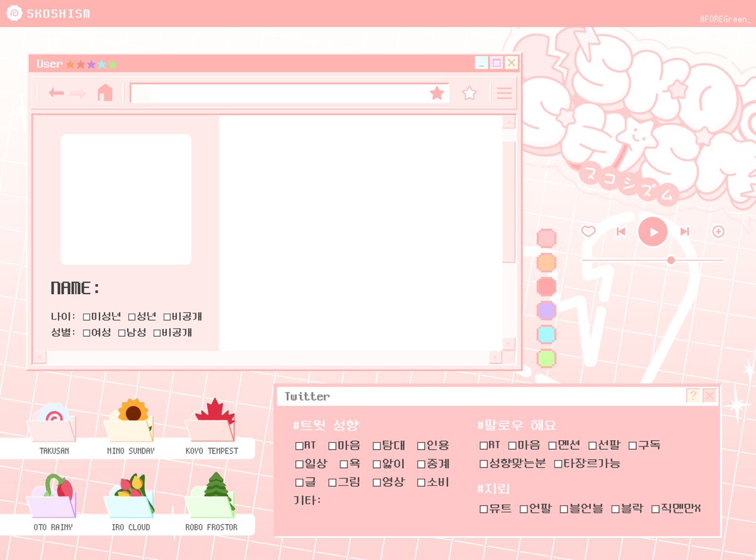Click the music progress slider knob
Image resolution: width=756 pixels, height=560 pixels.
pos(671,260)
